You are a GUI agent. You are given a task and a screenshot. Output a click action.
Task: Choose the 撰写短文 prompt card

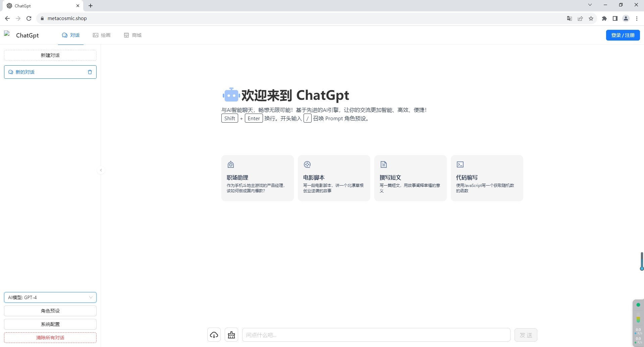click(x=411, y=178)
